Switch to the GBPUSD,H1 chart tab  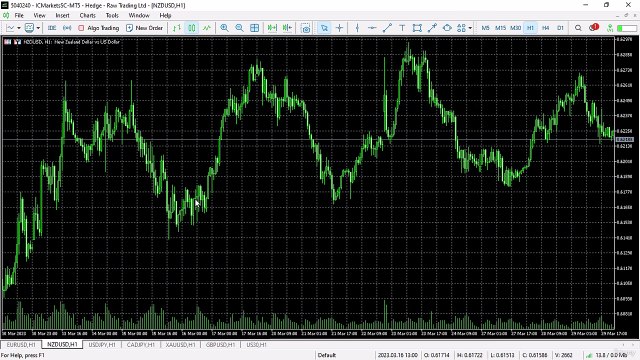pyautogui.click(x=220, y=345)
